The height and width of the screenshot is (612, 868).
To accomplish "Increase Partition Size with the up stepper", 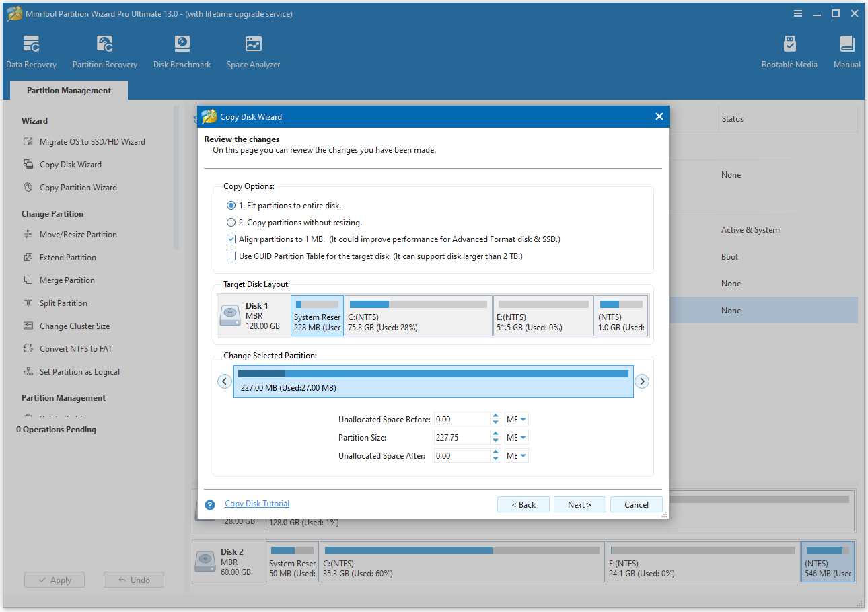I will pyautogui.click(x=496, y=434).
